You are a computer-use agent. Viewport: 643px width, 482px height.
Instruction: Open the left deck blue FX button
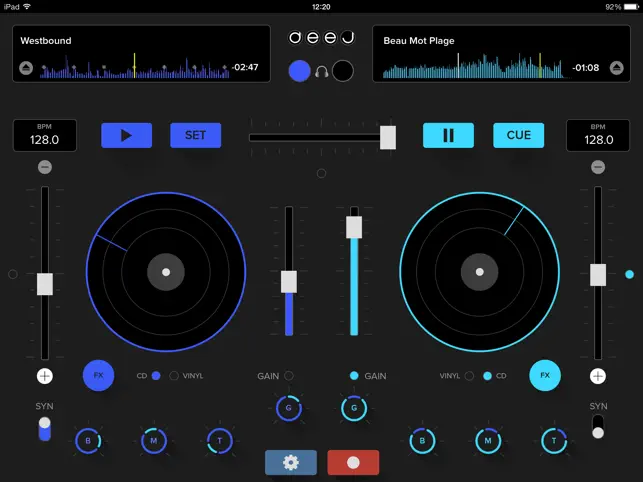98,375
